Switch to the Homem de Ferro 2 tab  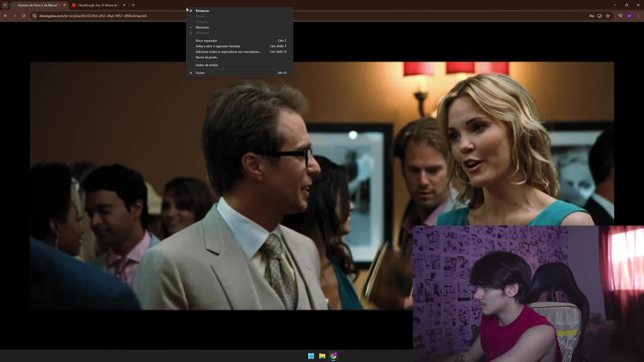[39, 5]
